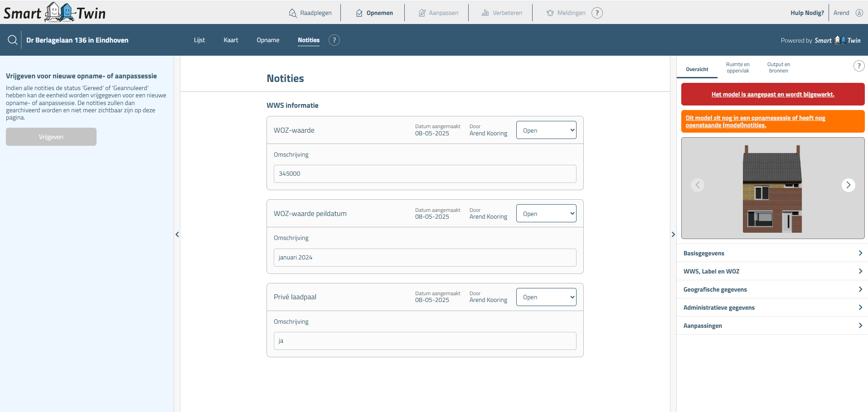868x412 pixels.
Task: Click the Vrijgeven button
Action: [x=51, y=137]
